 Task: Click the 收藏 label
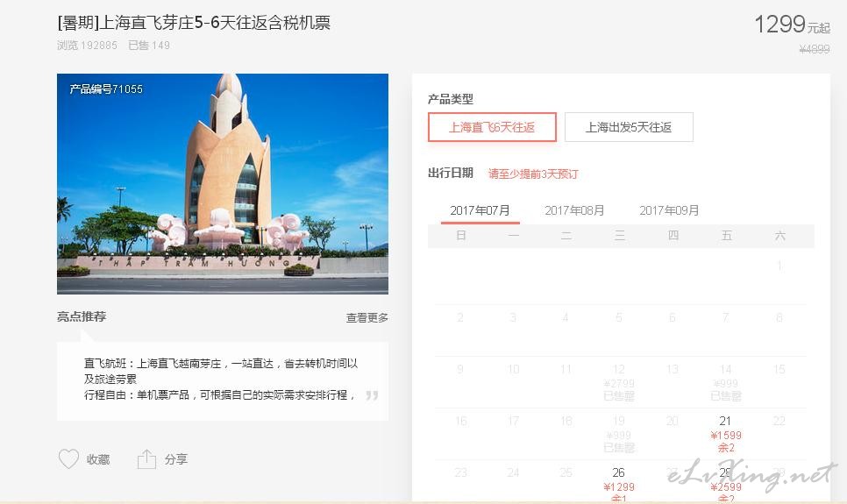click(98, 459)
